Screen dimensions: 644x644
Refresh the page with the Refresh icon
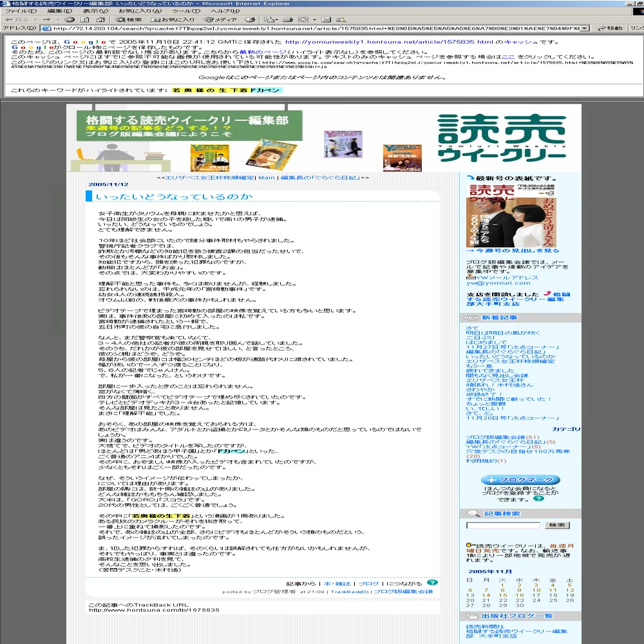pos(85,19)
